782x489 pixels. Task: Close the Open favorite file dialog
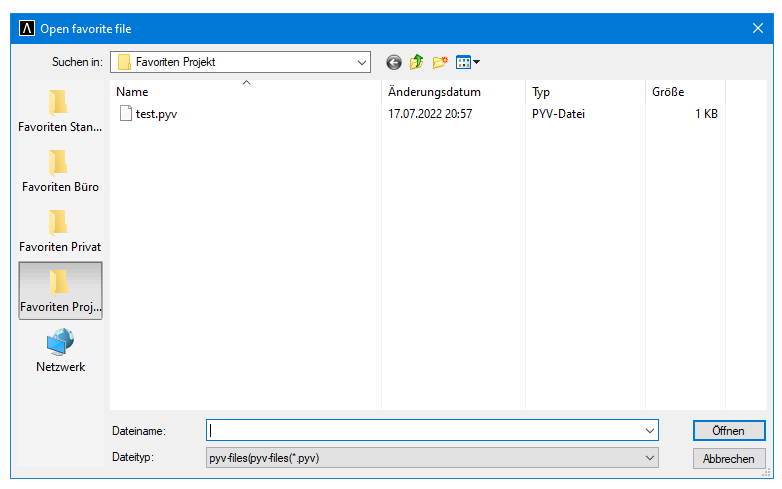click(x=758, y=28)
